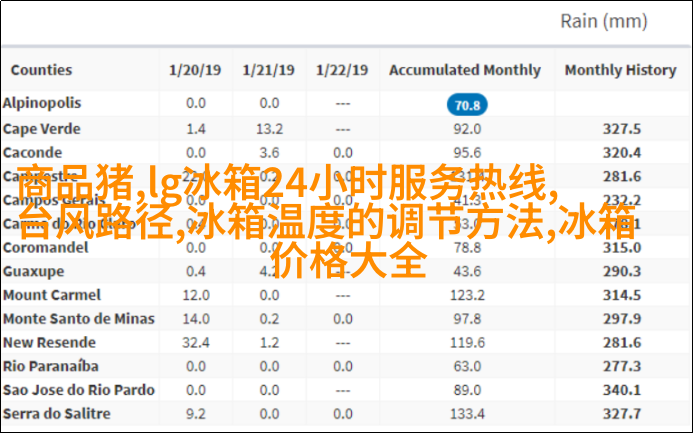Click Sao Jose do Rio Pardo 1/22/19 dashes
The height and width of the screenshot is (434, 694).
[343, 391]
